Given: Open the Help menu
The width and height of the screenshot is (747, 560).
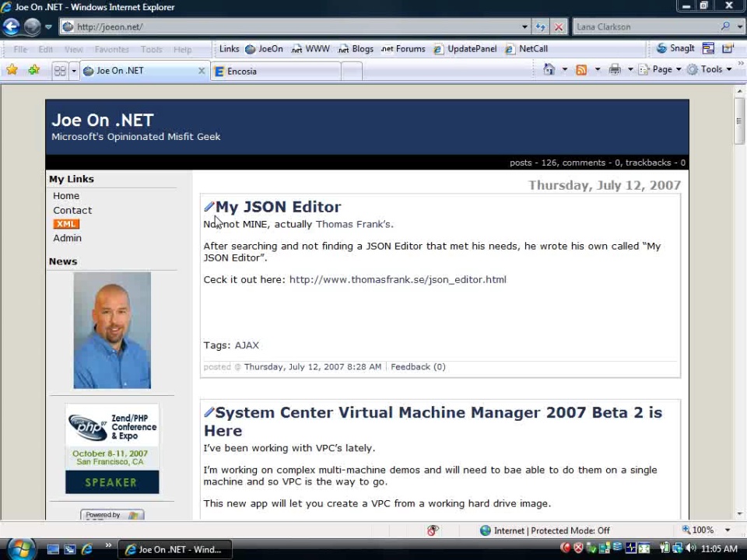Looking at the screenshot, I should point(182,49).
